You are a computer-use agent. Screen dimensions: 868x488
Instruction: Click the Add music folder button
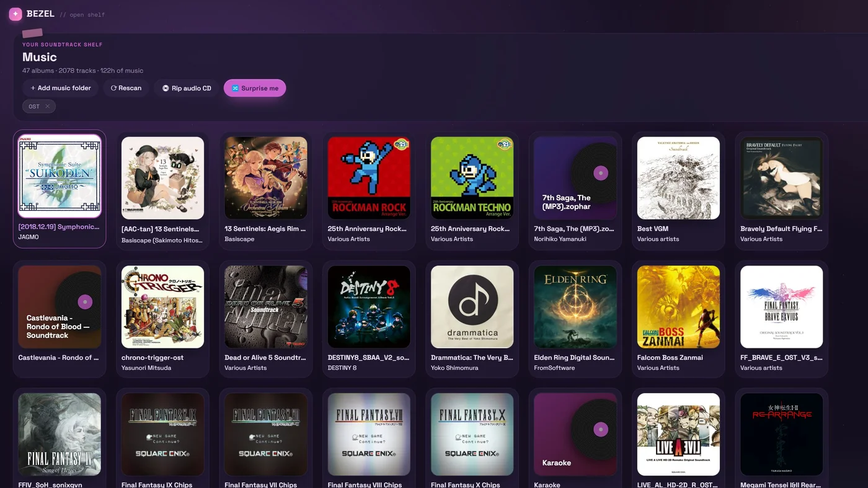click(x=61, y=88)
